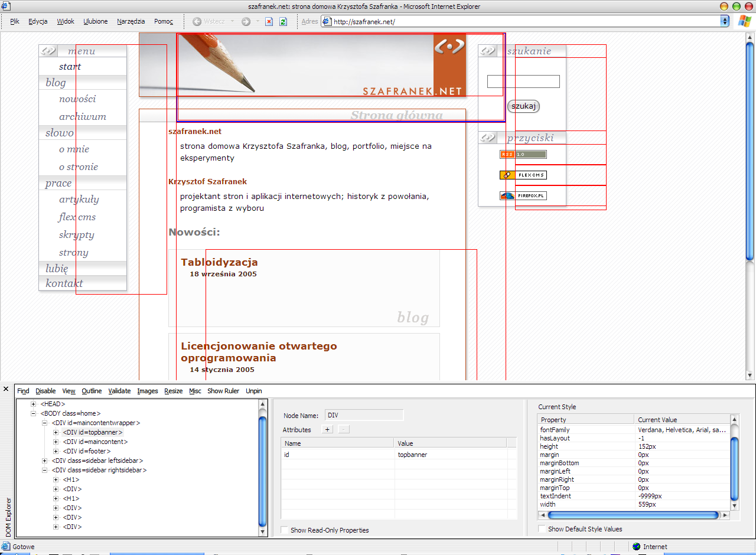Screen dimensions: 756x555
Task: Click the Firefox.pl badge icon
Action: coord(523,195)
